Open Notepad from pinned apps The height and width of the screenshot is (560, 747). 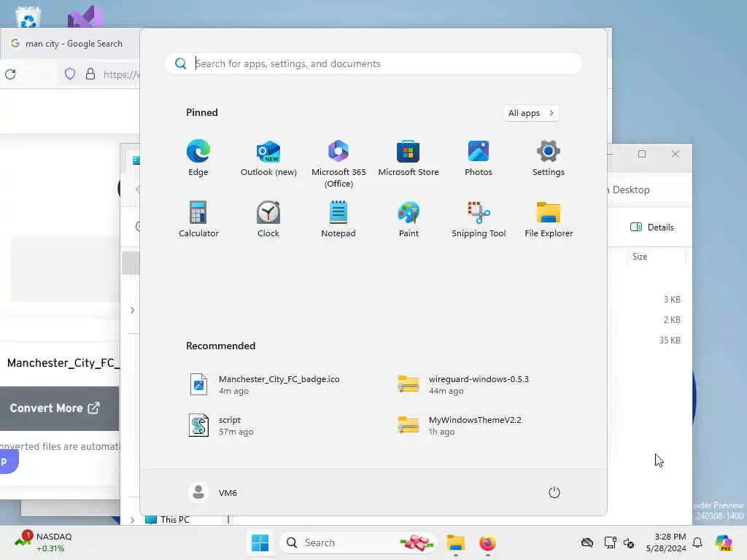click(338, 219)
